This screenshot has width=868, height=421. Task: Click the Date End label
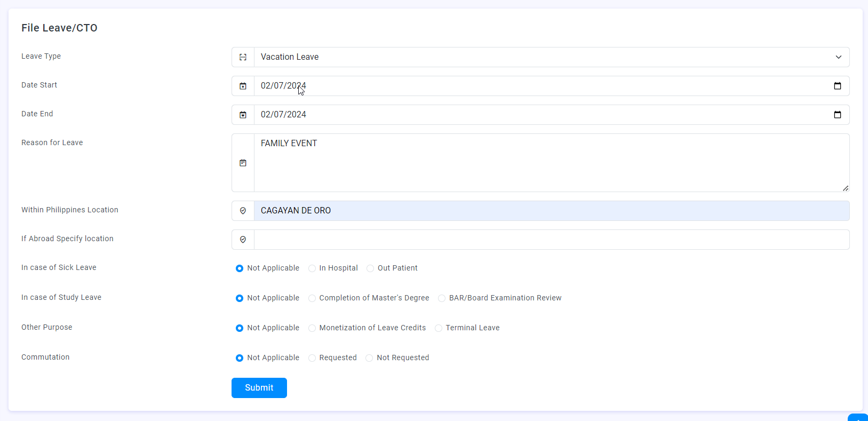pos(37,114)
